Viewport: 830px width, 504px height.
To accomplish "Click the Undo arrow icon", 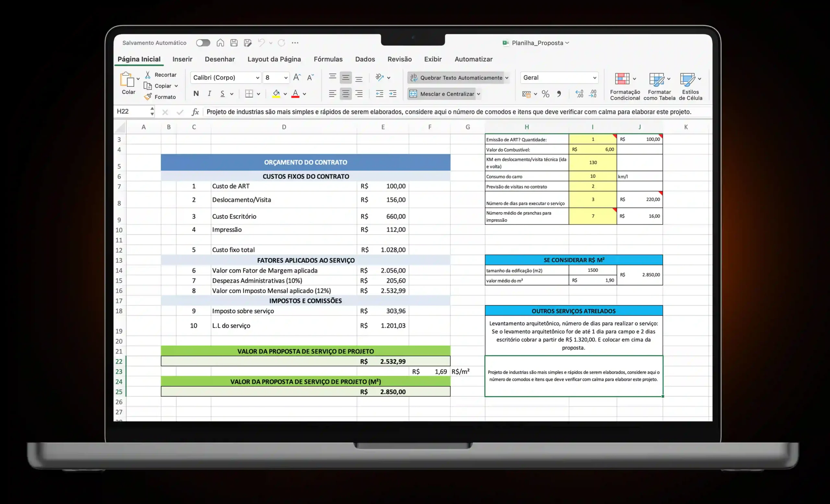I will pos(261,43).
